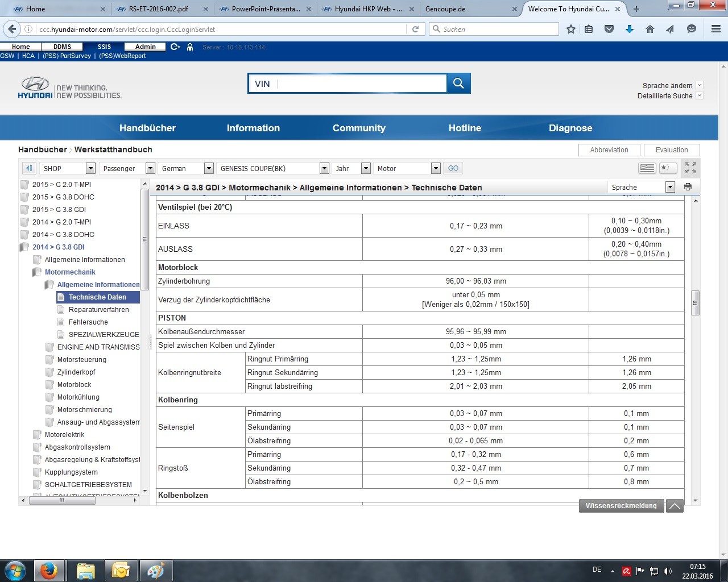
Task: Open the Community menu
Action: 359,128
